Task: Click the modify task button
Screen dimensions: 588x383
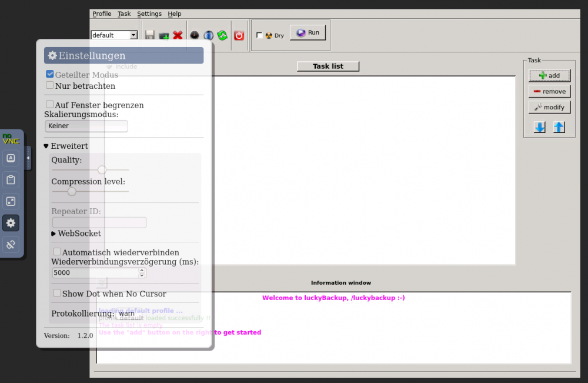Action: click(549, 107)
